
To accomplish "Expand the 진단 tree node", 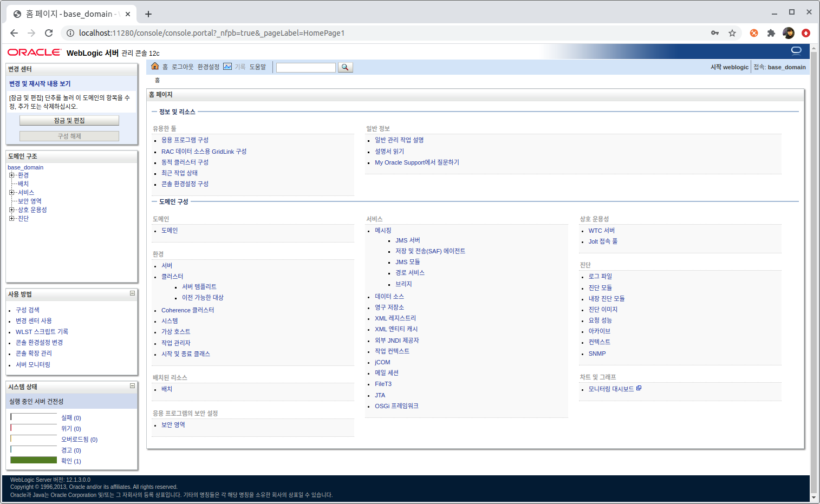I will [11, 219].
